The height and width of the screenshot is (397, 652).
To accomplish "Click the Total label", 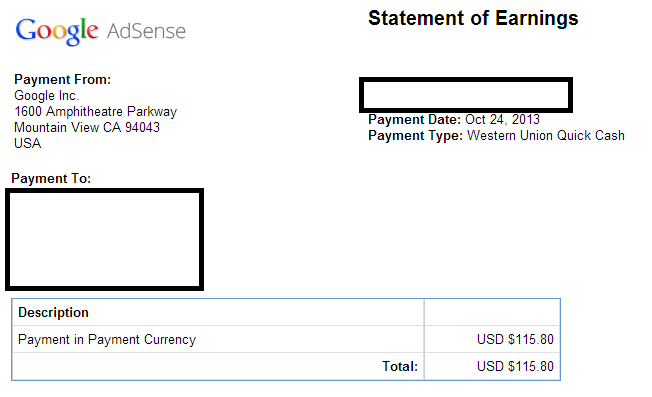I will 400,366.
